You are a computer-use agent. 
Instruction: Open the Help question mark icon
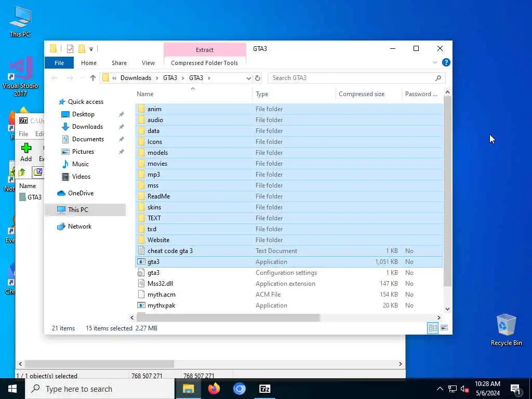pos(446,62)
